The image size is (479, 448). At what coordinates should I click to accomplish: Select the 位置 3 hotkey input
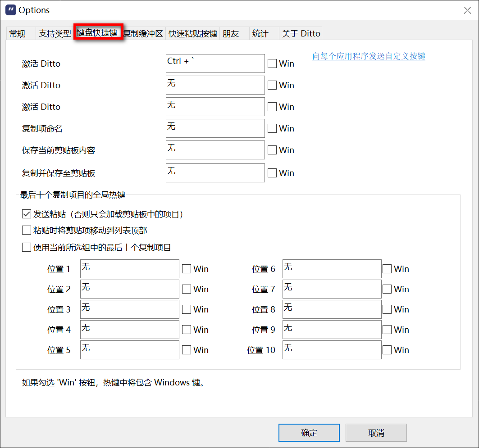click(x=130, y=309)
